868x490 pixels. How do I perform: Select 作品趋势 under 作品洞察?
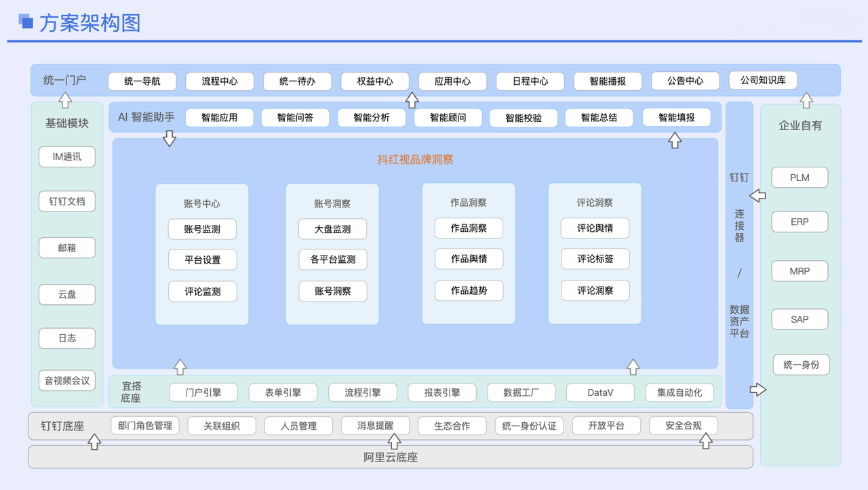[x=469, y=290]
